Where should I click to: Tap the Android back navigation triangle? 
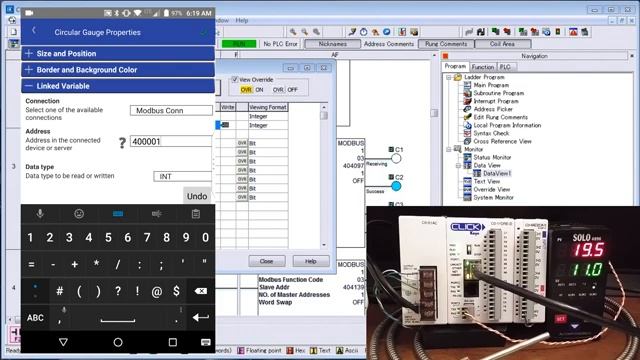tap(63, 342)
